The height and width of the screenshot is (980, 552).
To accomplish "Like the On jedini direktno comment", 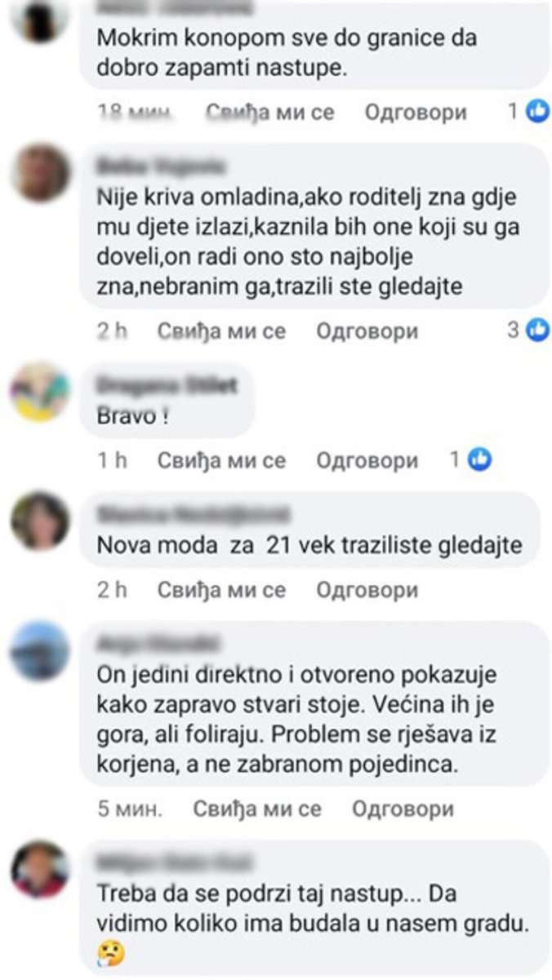I will tap(257, 809).
